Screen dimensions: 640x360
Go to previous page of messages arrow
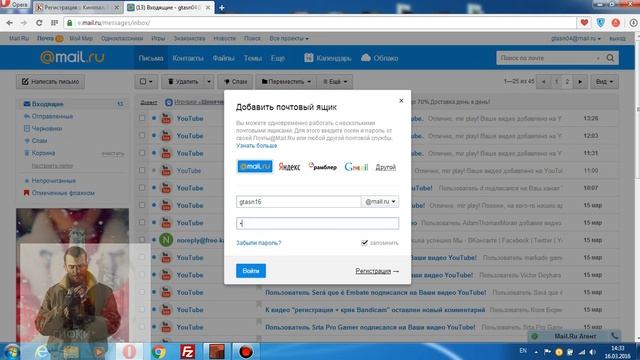(x=543, y=82)
